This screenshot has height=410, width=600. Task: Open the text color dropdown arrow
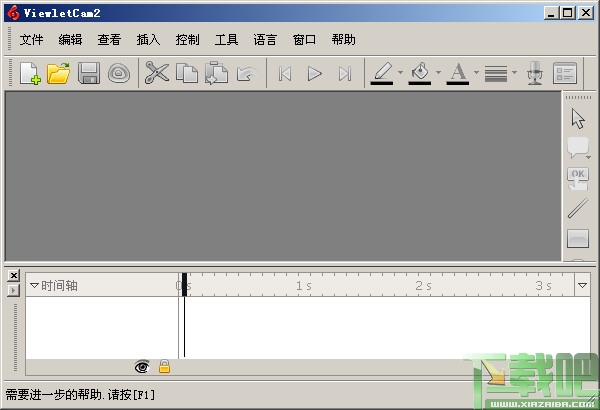tap(476, 72)
